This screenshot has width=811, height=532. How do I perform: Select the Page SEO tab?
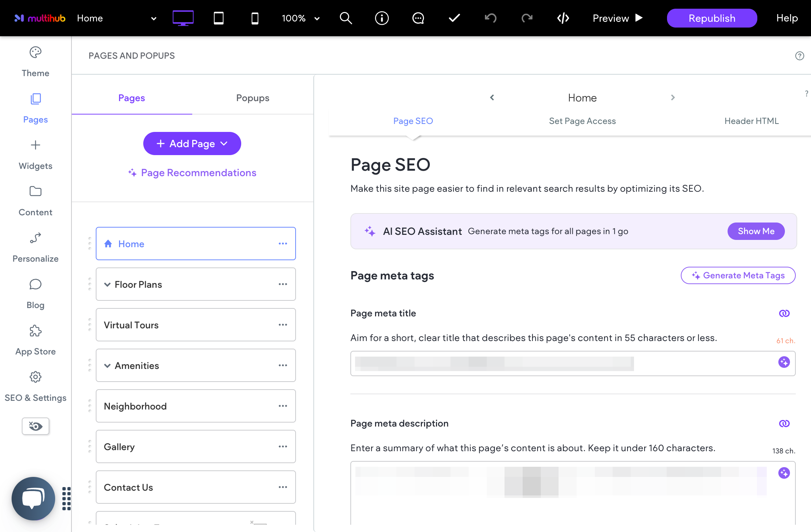click(413, 121)
